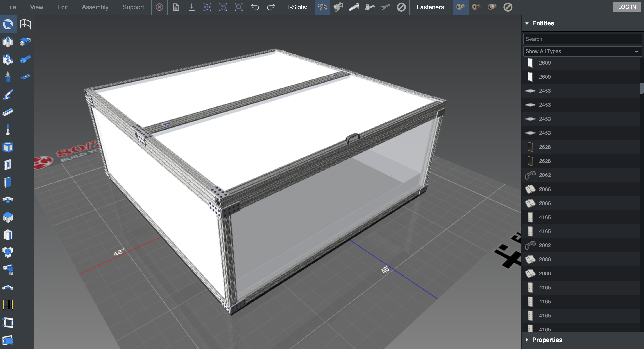Pick the blue socket-head bolt tool
The height and width of the screenshot is (349, 644).
(x=25, y=59)
